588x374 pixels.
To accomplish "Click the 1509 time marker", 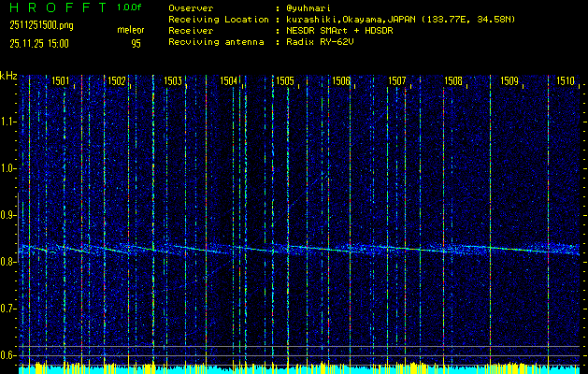I will coord(509,81).
